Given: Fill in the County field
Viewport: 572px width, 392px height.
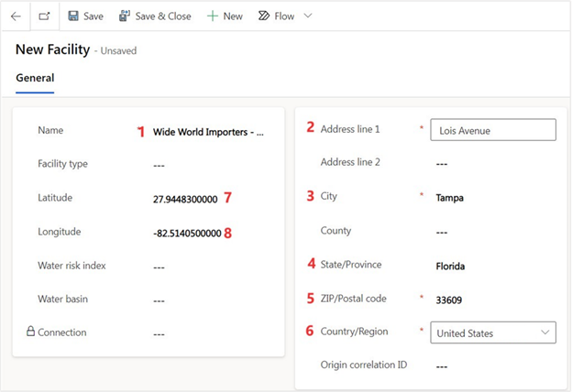Looking at the screenshot, I should pos(442,233).
